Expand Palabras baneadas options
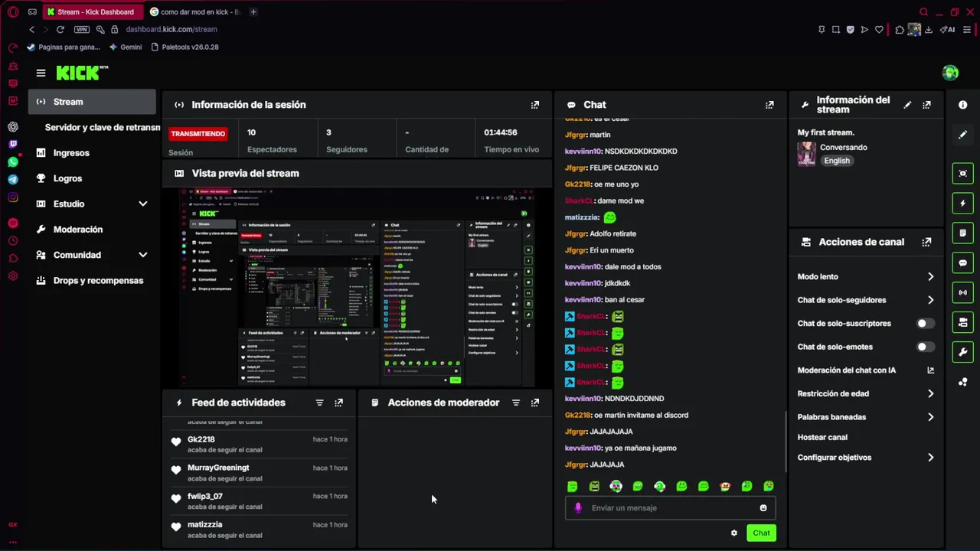This screenshot has width=980, height=551. pyautogui.click(x=930, y=417)
